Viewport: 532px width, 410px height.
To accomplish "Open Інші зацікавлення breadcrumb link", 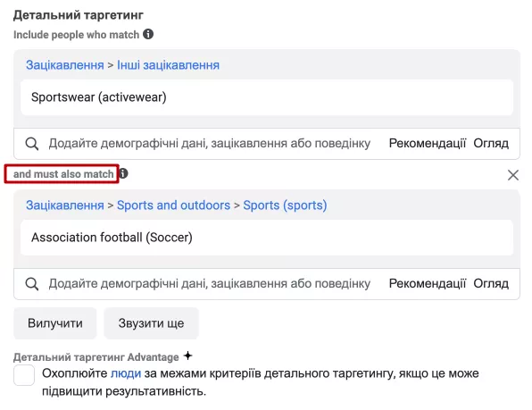I will 169,65.
